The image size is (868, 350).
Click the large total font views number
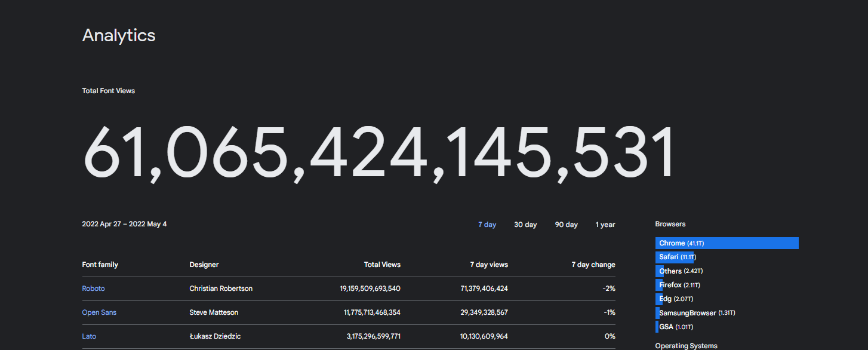(x=378, y=152)
